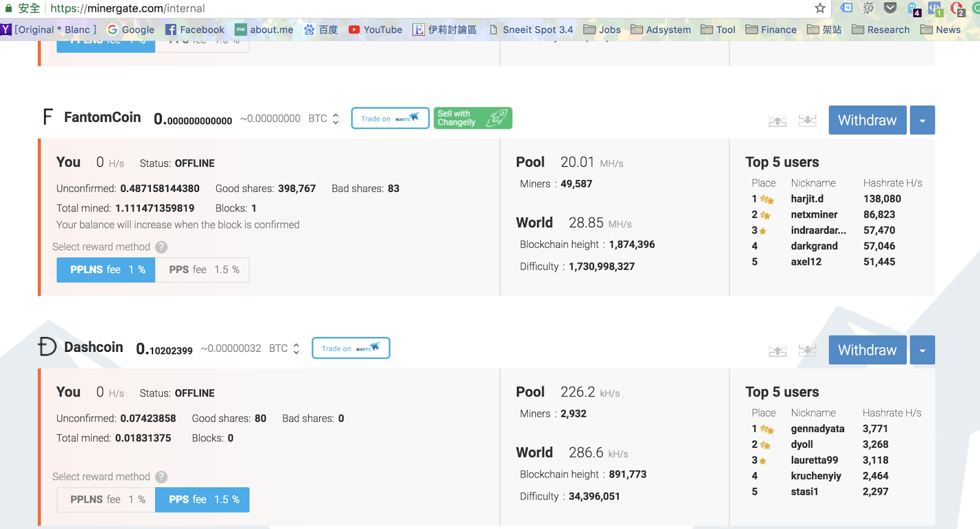Withdraw FantomCoin balance
This screenshot has width=980, height=529.
click(x=867, y=120)
